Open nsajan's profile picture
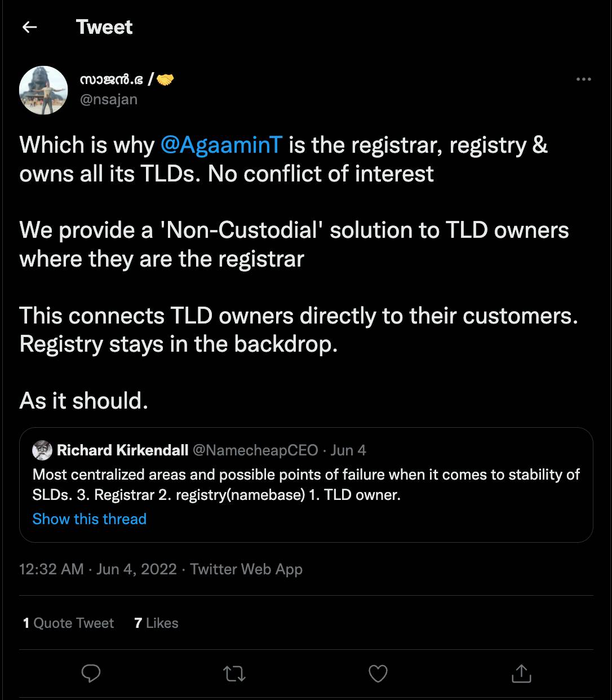Viewport: 612px width, 700px height. click(43, 90)
